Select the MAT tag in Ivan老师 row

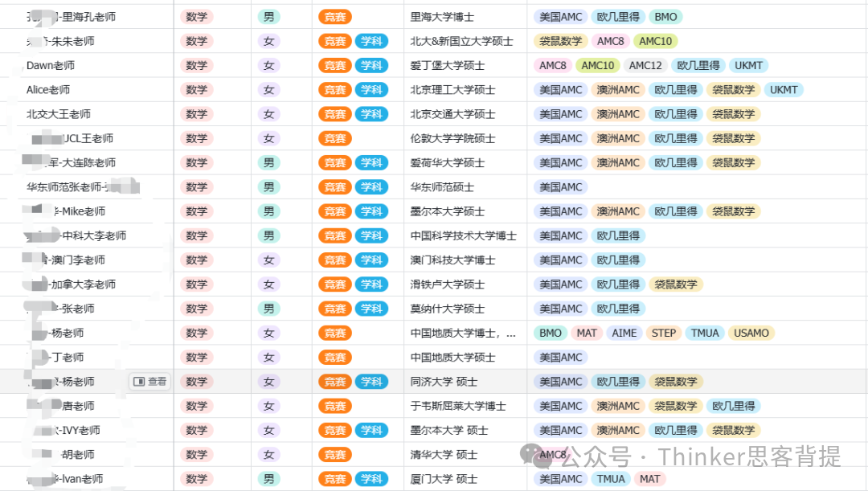(x=649, y=479)
